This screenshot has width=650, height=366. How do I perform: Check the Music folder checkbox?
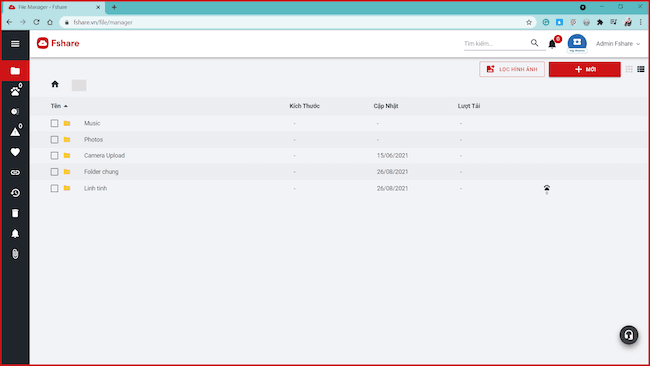[54, 123]
